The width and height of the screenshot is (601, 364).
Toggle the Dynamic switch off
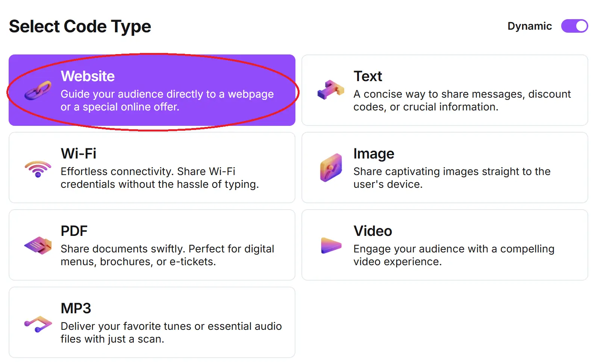pos(574,26)
